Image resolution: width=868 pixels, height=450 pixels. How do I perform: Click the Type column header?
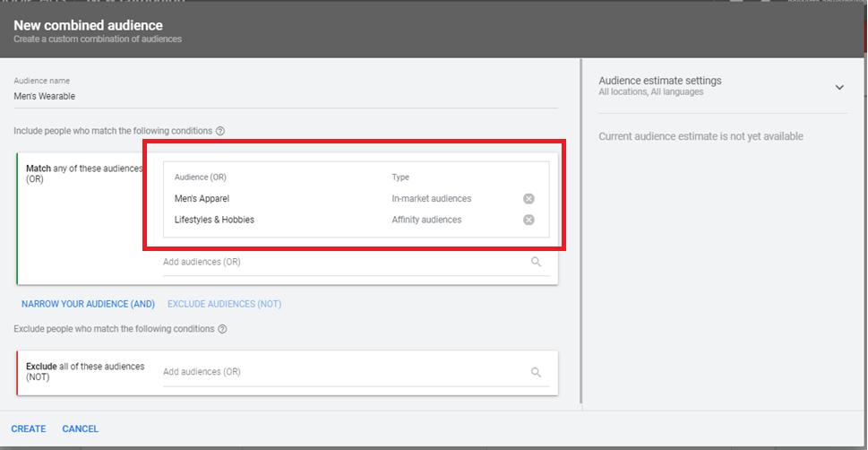coord(400,177)
